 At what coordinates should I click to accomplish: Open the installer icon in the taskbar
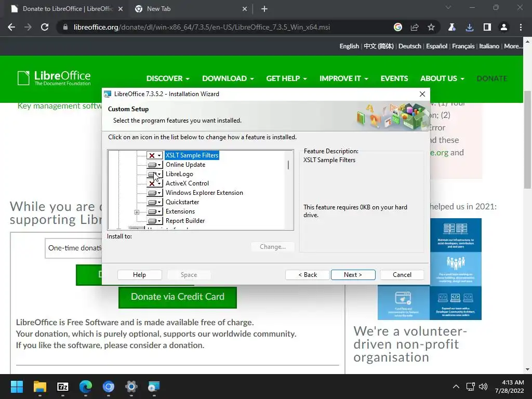(154, 387)
